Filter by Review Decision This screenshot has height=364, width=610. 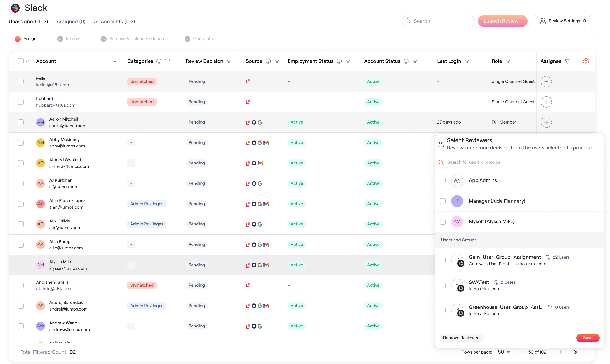click(x=229, y=61)
